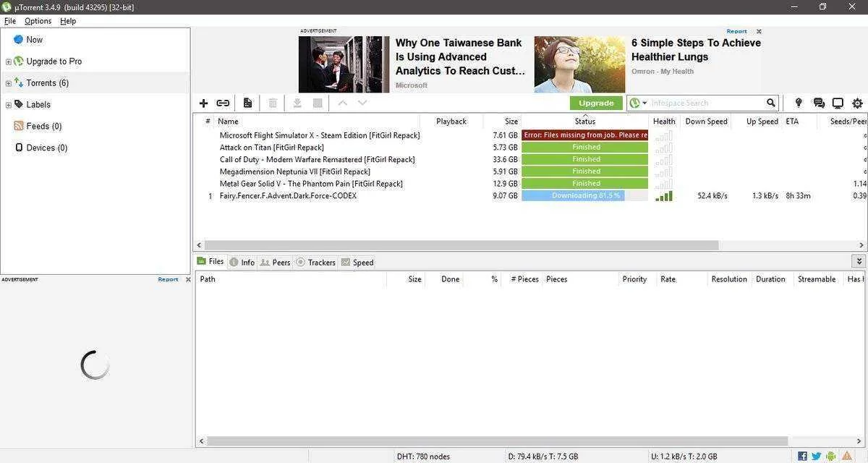The width and height of the screenshot is (868, 463).
Task: Open the Taiwanese Bank Microsoft ad headline
Action: point(461,57)
